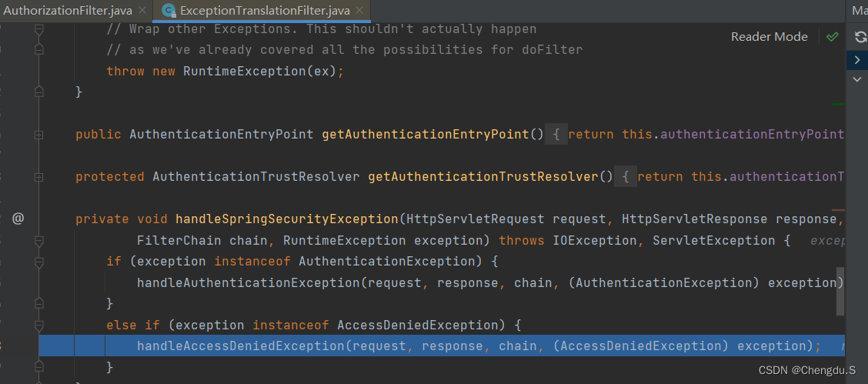868x384 pixels.
Task: Click fold marker at 'as we've already covered' line
Action: [38, 50]
